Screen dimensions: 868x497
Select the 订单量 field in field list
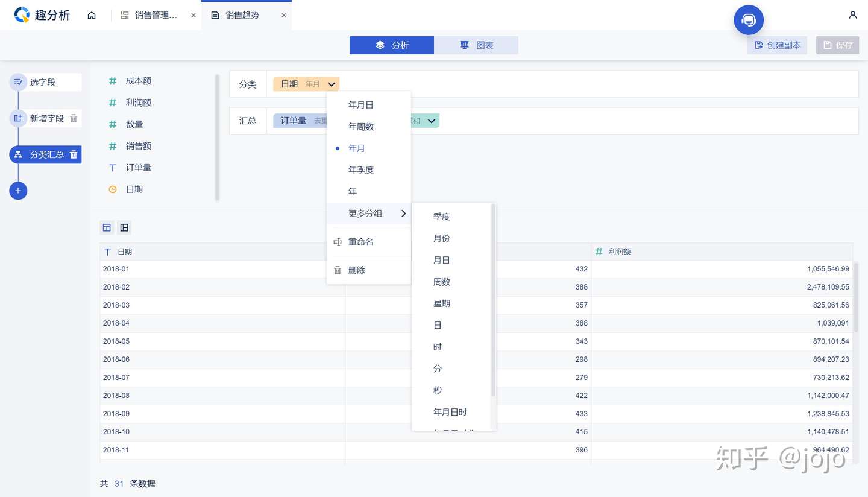(x=139, y=168)
